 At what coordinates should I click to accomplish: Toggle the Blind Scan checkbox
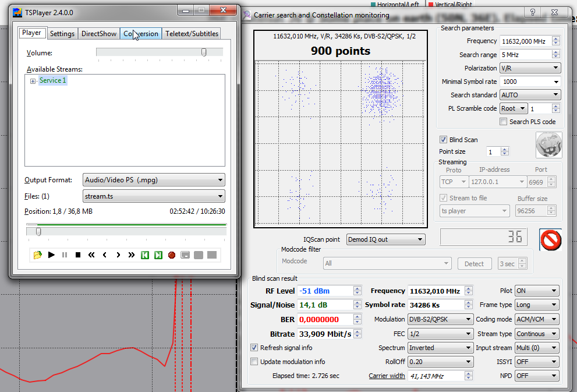tap(443, 140)
